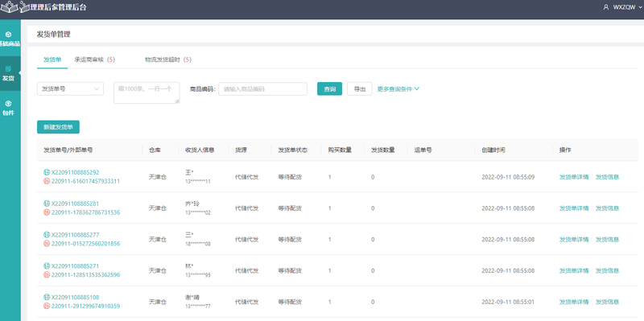Open external order 220911-616017457933311 link
Screen dimensions: 644x321
coord(85,181)
